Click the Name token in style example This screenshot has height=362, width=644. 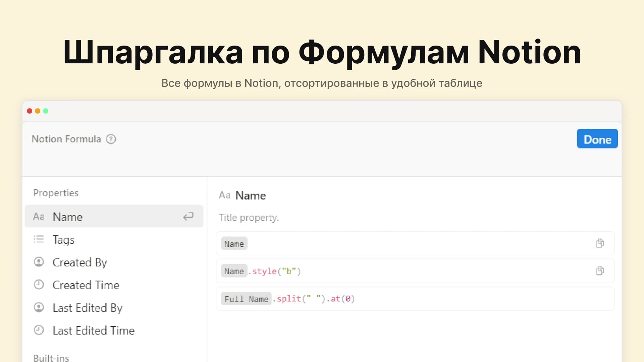[234, 271]
